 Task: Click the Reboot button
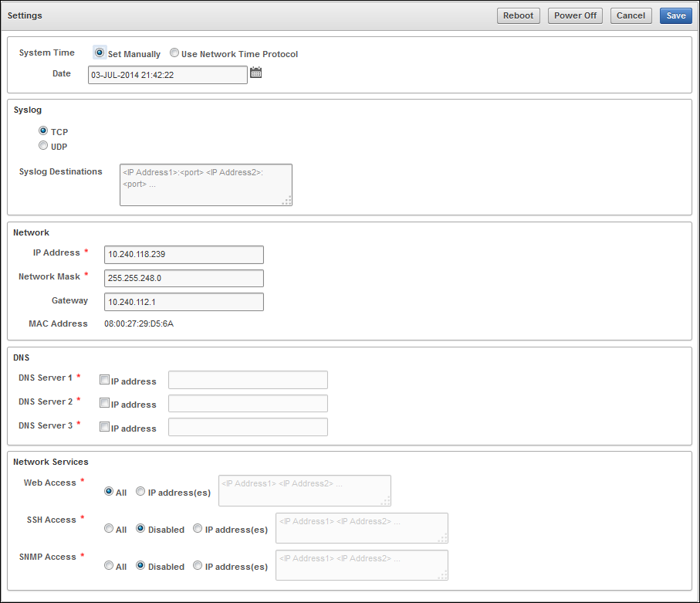click(x=519, y=15)
